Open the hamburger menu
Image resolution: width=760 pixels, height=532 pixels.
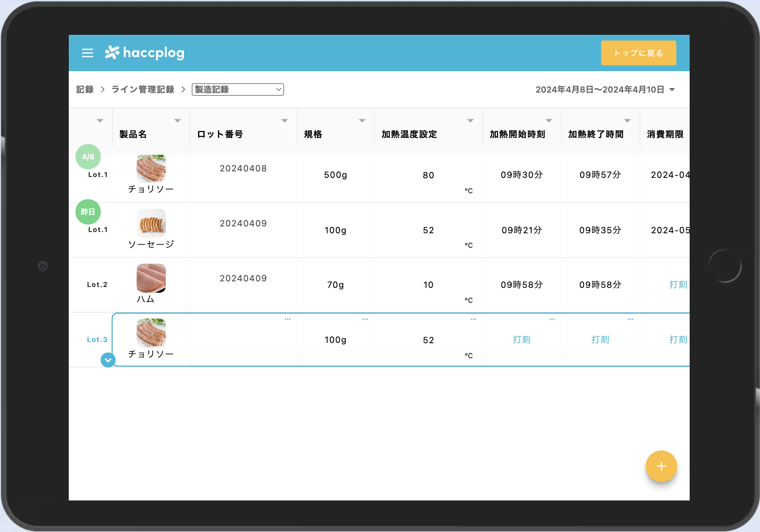[87, 53]
